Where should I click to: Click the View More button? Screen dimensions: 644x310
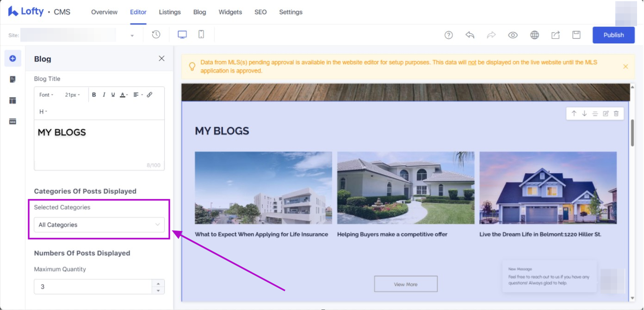[x=406, y=284]
